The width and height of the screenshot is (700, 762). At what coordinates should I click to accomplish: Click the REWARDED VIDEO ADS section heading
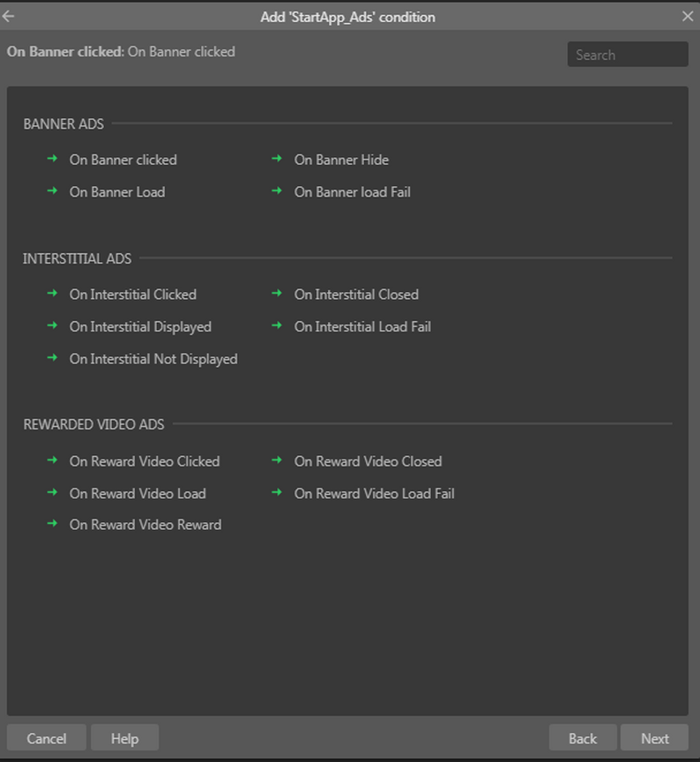[x=93, y=424]
